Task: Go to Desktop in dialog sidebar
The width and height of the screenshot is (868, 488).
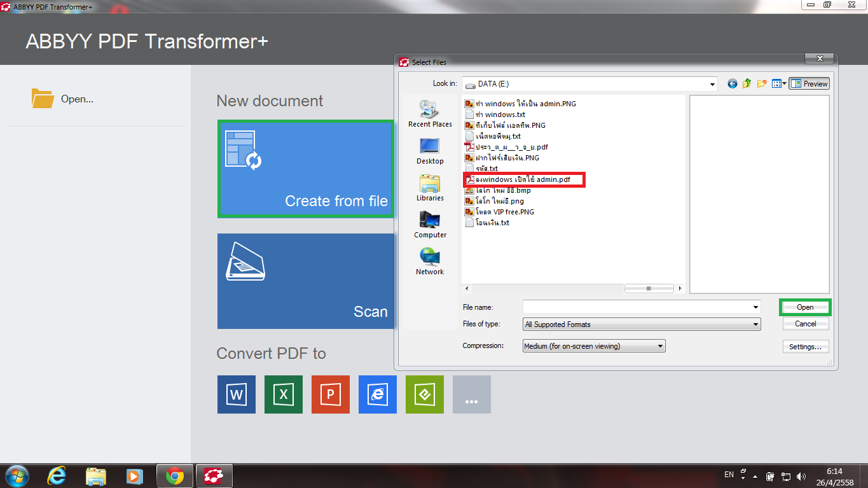Action: click(x=430, y=151)
